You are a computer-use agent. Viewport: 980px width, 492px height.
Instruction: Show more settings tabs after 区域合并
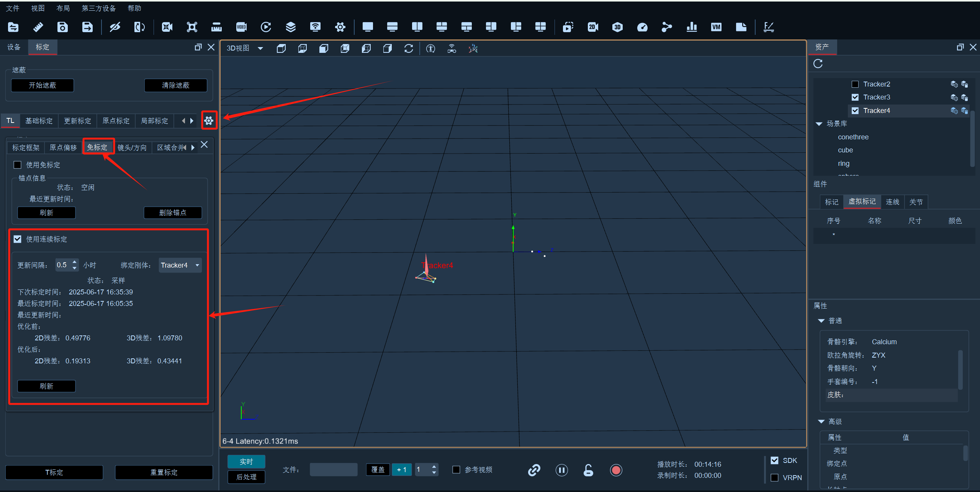[193, 147]
